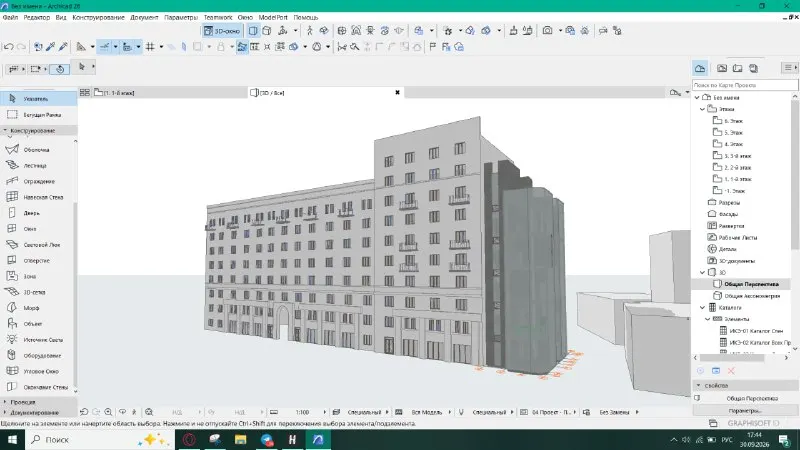Toggle the grid snap hash icon
Image resolution: width=800 pixels, height=450 pixels.
[x=150, y=47]
